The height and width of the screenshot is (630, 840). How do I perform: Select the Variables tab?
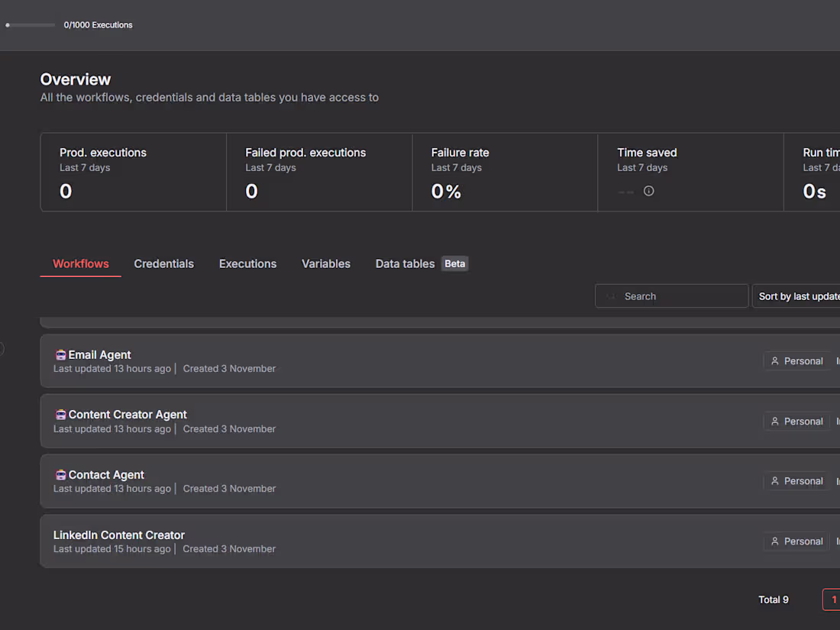pos(326,263)
